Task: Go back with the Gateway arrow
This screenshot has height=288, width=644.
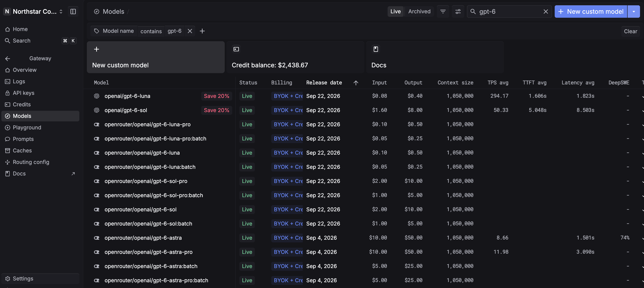Action: click(x=8, y=58)
